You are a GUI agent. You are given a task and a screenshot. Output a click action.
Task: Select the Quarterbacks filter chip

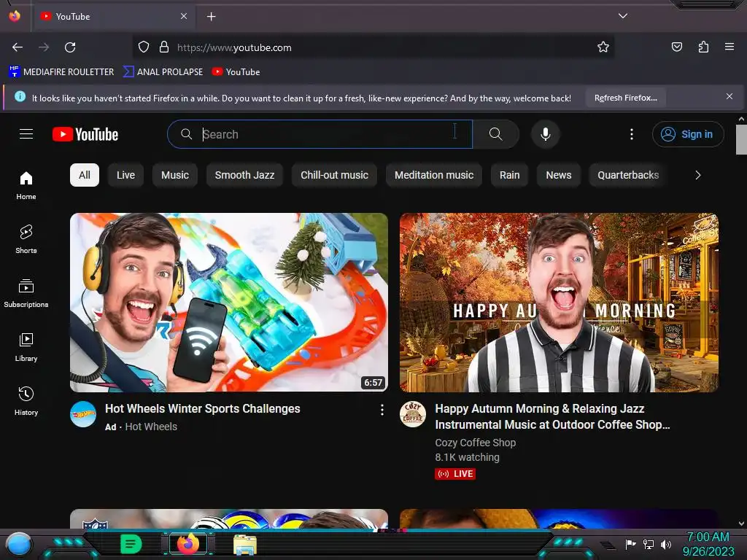point(628,175)
